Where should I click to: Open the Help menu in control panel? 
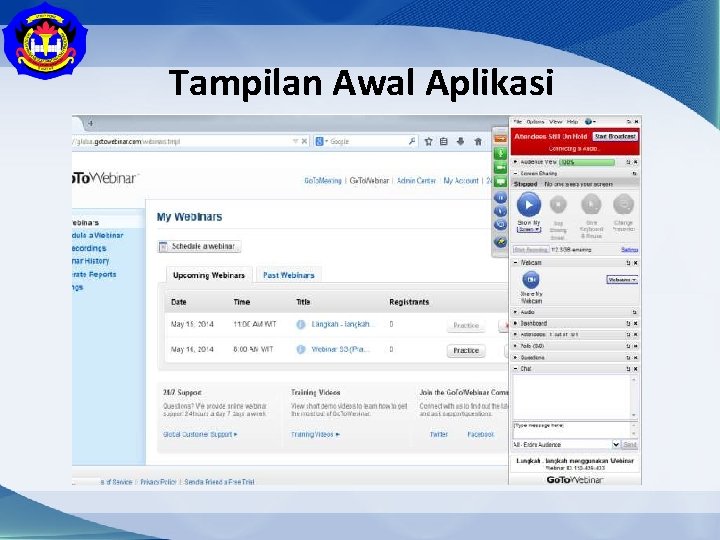[572, 122]
